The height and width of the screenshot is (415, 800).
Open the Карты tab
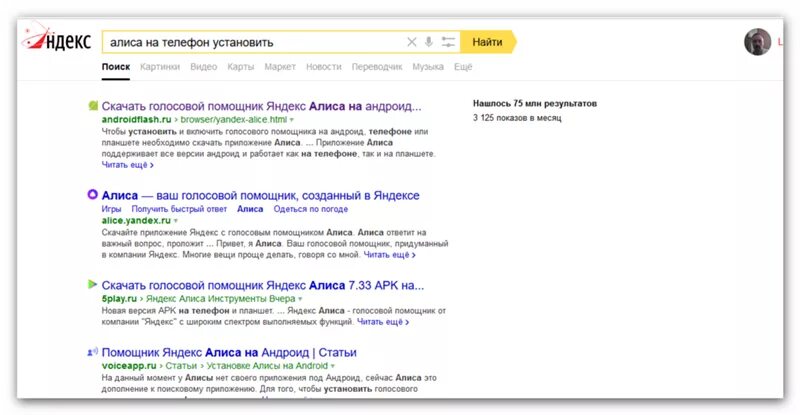(241, 67)
